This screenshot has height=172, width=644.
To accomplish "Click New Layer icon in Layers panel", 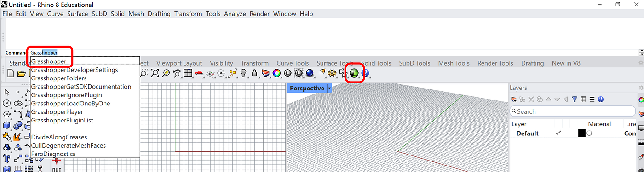I will coord(514,99).
